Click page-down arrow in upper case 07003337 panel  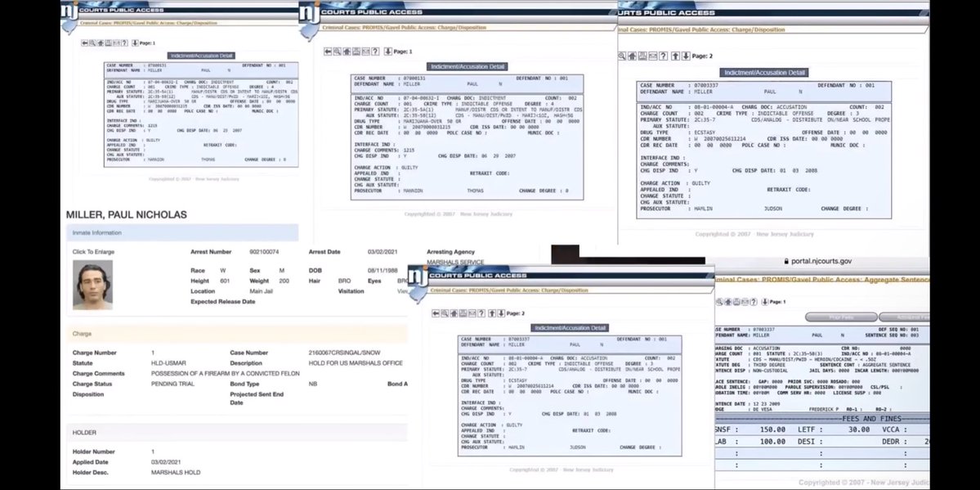point(686,56)
